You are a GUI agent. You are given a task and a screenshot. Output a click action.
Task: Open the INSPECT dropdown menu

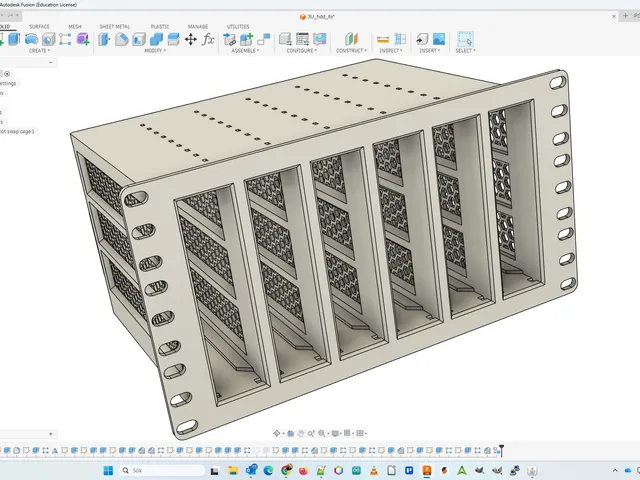pos(391,51)
